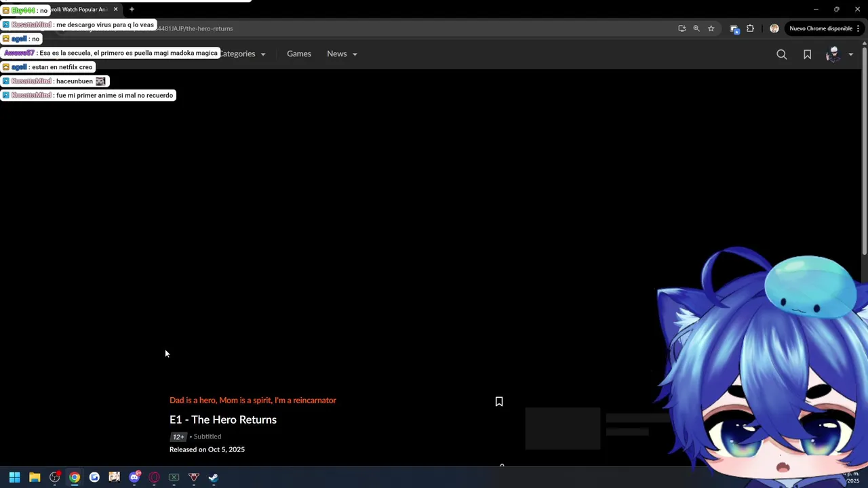868x488 pixels.
Task: Expand the Categories dropdown menu
Action: (242, 54)
